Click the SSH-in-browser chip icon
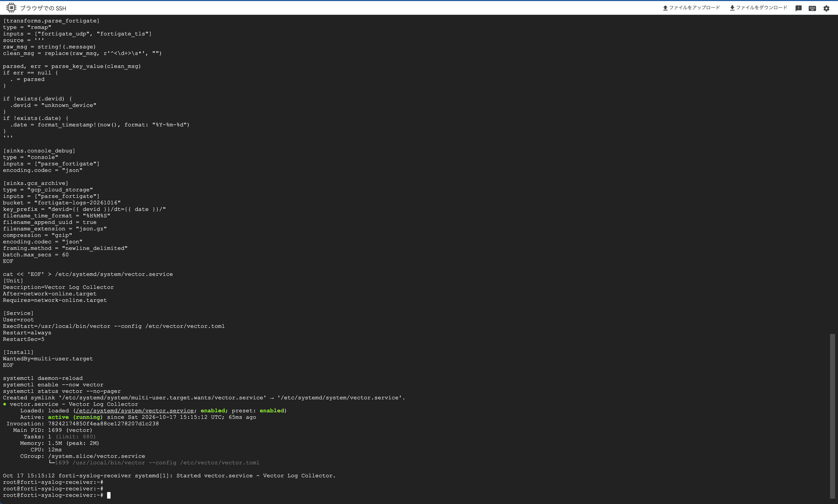Screen dimensions: 838x504 [x=11, y=7]
